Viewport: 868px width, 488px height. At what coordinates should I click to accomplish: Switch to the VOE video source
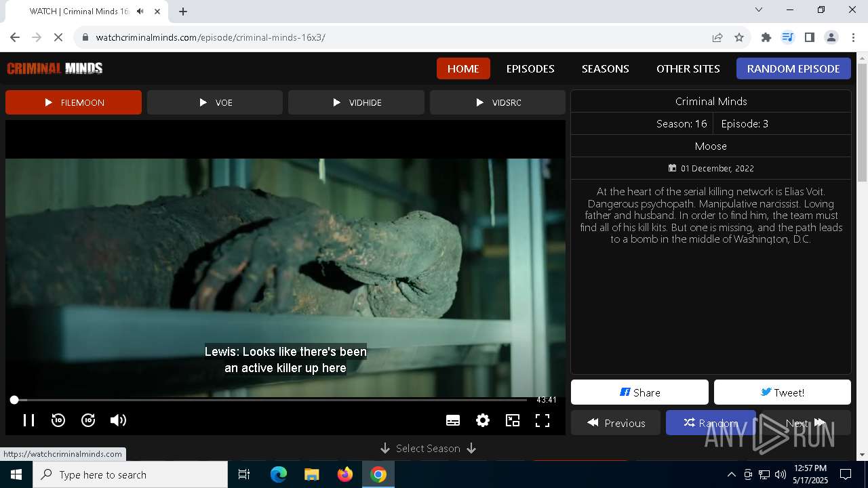pos(215,102)
